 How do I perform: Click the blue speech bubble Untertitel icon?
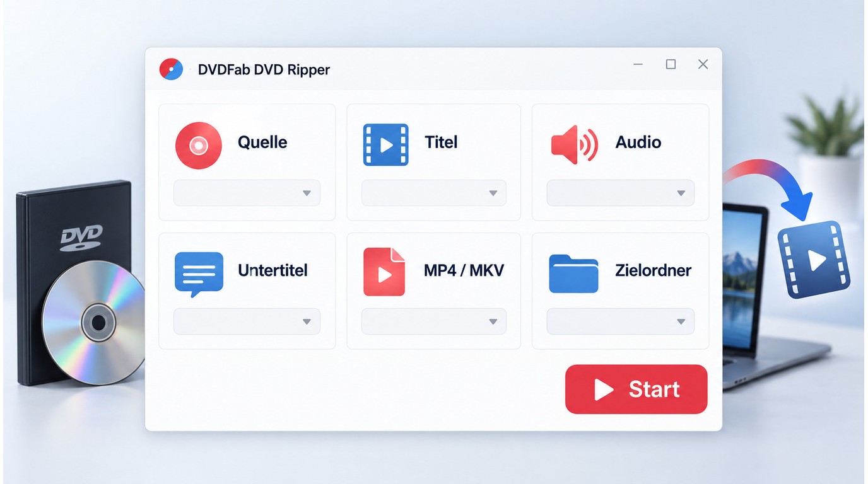pos(199,274)
